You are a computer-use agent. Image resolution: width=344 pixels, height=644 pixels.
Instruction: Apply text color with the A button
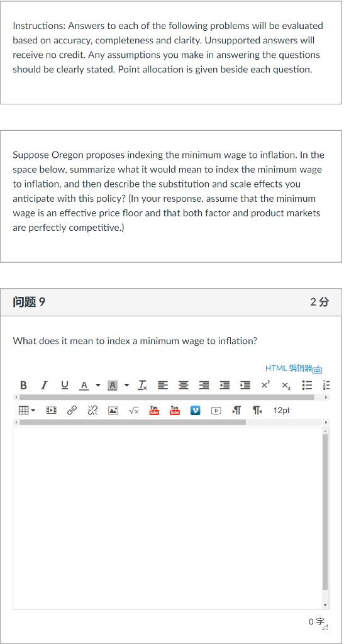click(84, 386)
